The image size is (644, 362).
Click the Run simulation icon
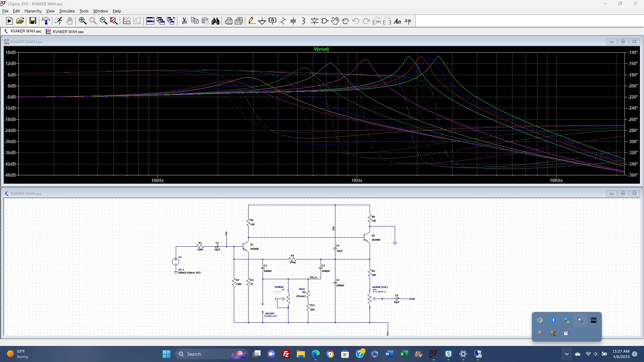pyautogui.click(x=9, y=21)
